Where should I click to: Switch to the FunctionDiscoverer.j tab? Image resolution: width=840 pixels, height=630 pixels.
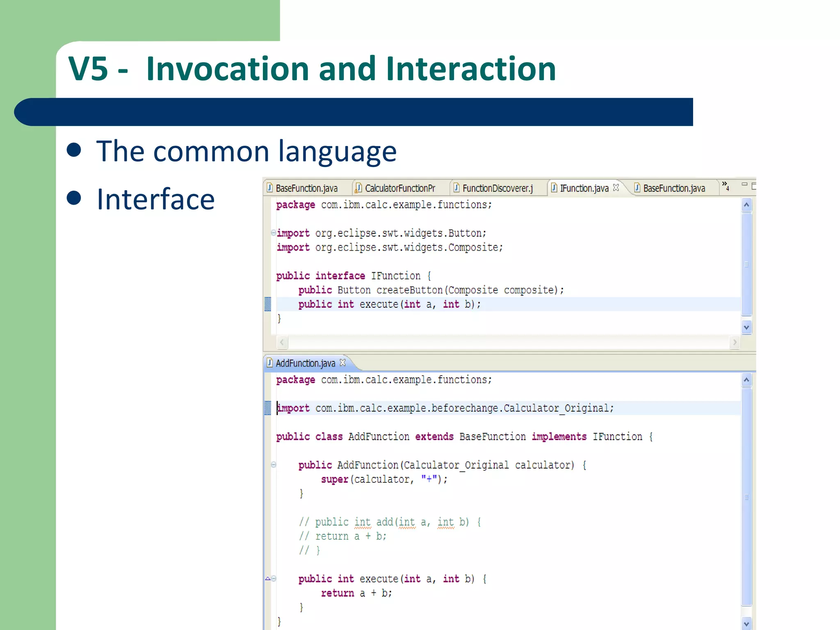(x=497, y=188)
